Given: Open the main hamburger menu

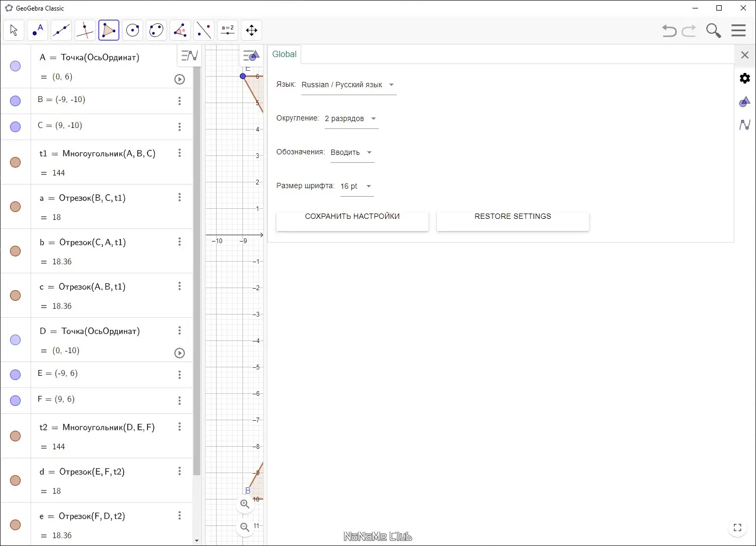Looking at the screenshot, I should point(739,31).
